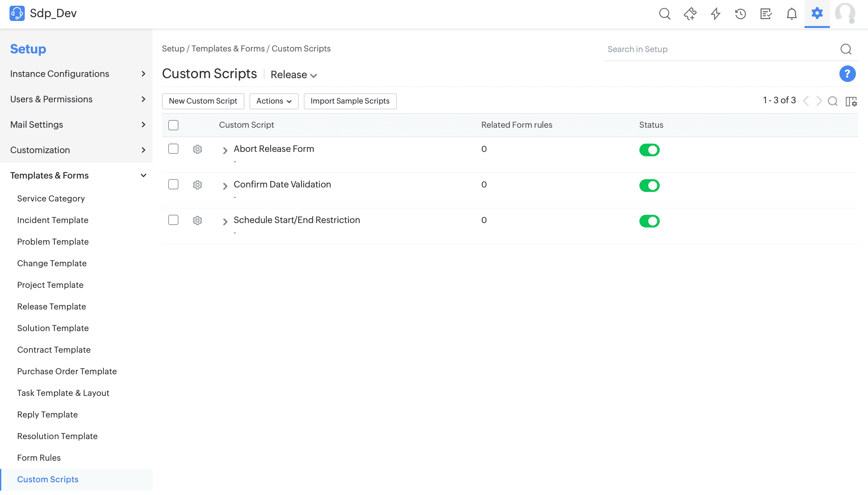Open Form Rules in the sidebar
Viewport: 868px width, 495px height.
tap(39, 458)
